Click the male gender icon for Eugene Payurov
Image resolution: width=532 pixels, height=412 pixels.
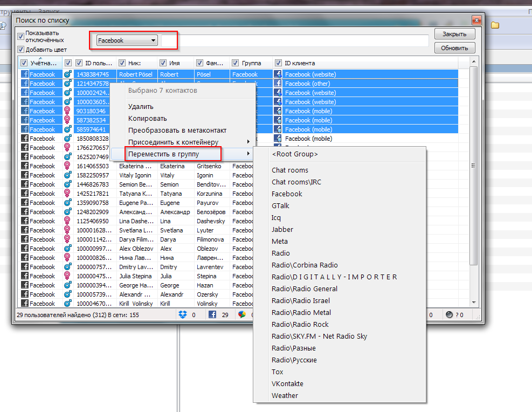68,202
